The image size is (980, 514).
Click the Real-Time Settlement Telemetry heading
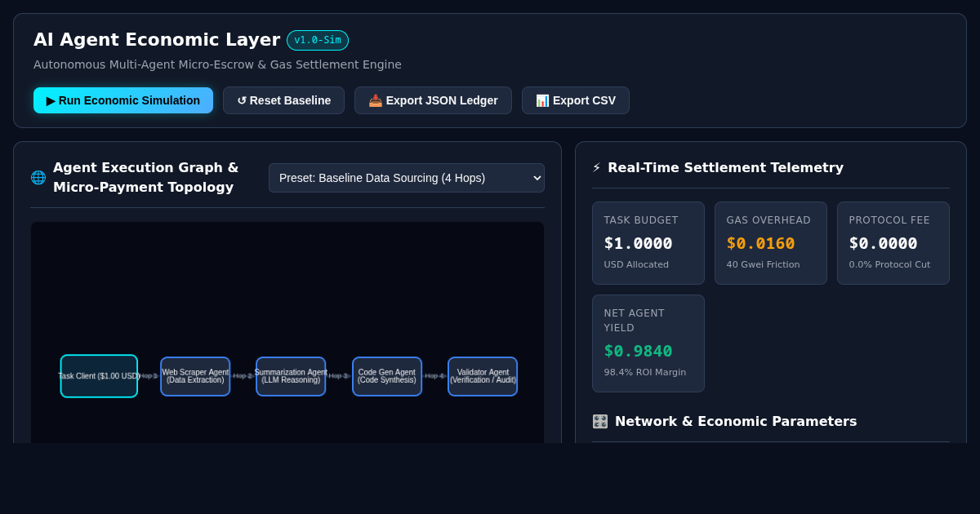tap(725, 167)
